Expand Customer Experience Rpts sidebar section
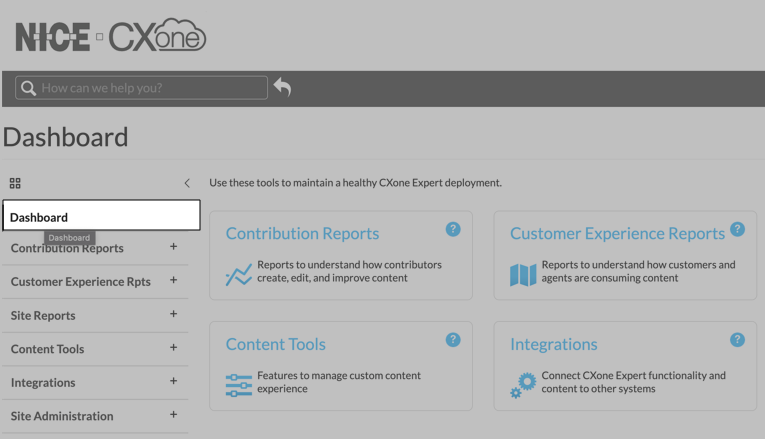 pos(173,281)
